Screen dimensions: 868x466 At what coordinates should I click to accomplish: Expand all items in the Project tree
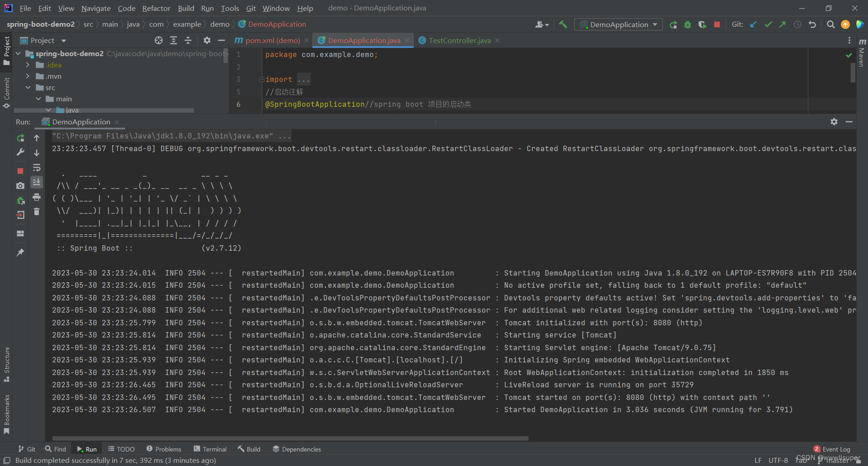click(174, 40)
